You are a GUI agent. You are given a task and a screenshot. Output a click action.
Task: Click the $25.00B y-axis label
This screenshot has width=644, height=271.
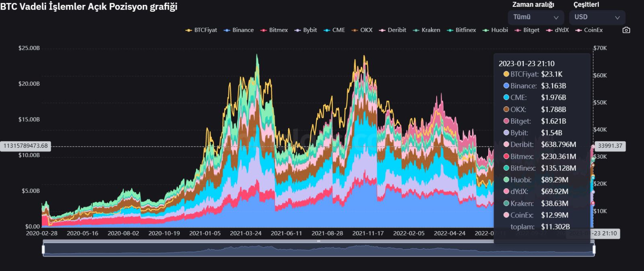pos(29,48)
